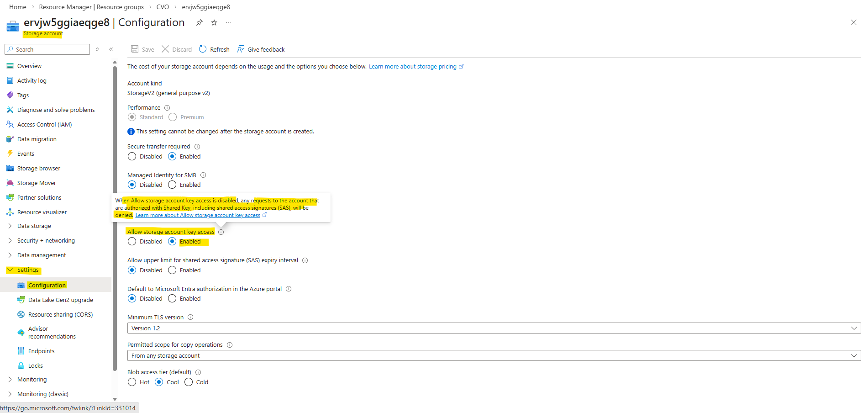Expand the Security + networking section
Screen dimensions: 868x413
[10, 240]
